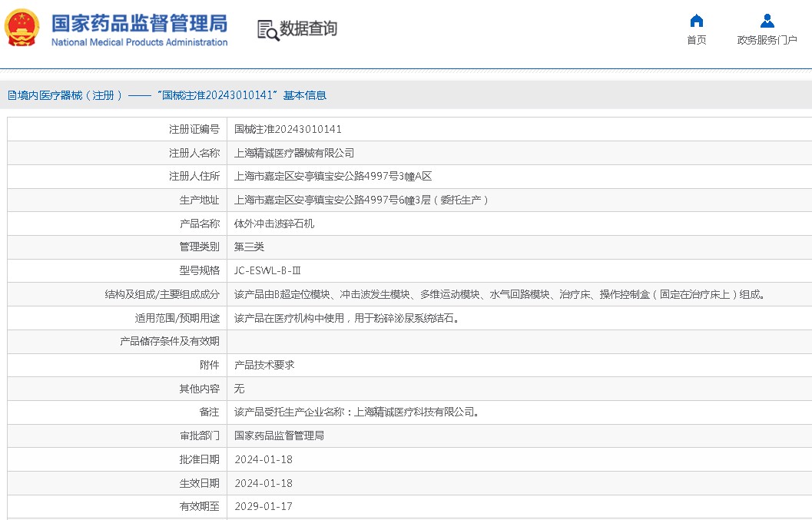Open the 首页 link
Screen dimensions: 812x520
pyautogui.click(x=697, y=40)
